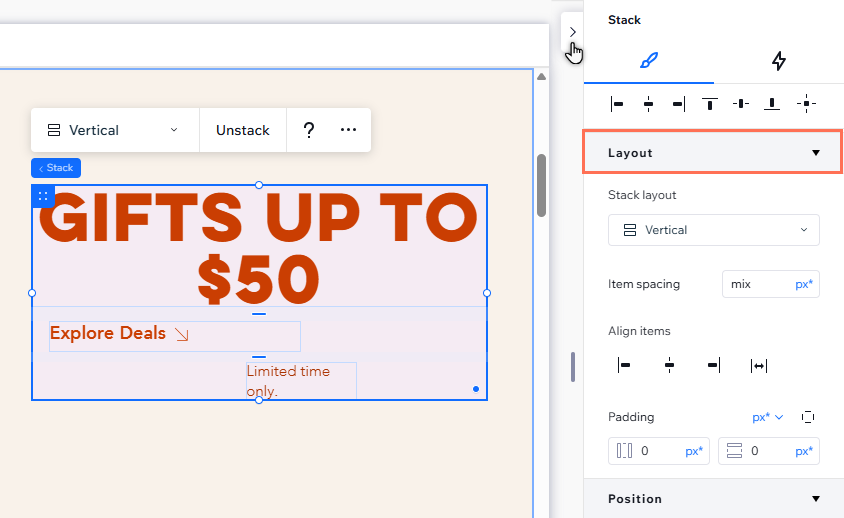This screenshot has height=518, width=844.
Task: Change the Item spacing px* unit
Action: tap(804, 284)
